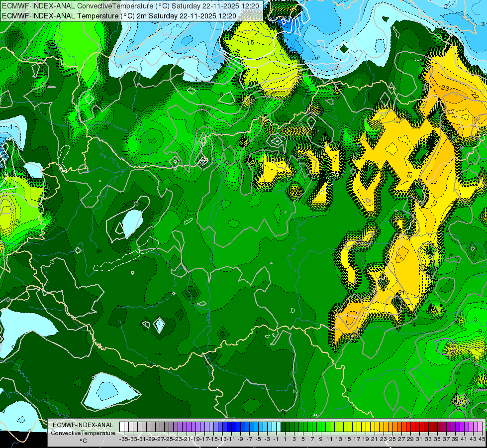
Task: Click the ConvectiveTemperature title line at top
Action: pos(130,6)
